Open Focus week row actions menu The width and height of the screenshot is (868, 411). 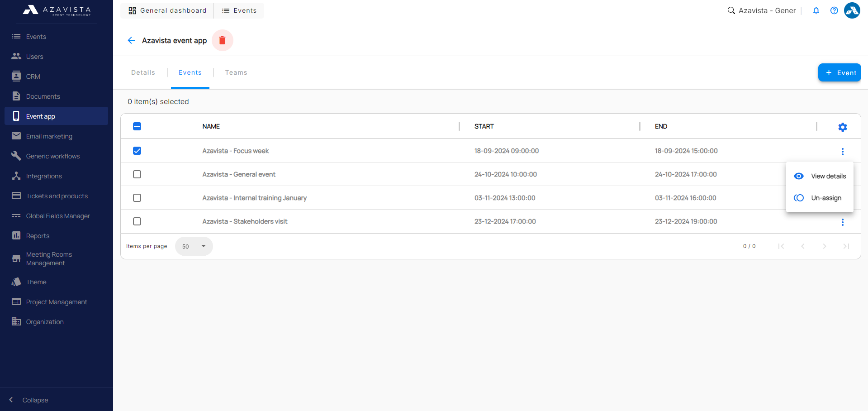(842, 152)
